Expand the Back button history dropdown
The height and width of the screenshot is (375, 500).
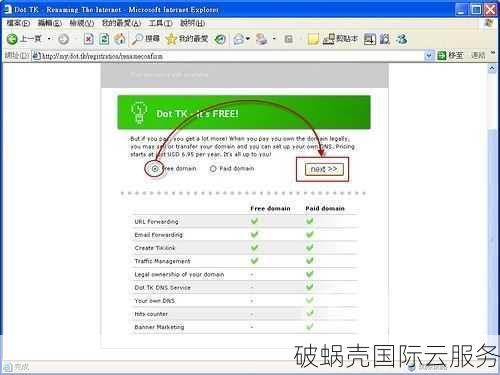(49, 39)
